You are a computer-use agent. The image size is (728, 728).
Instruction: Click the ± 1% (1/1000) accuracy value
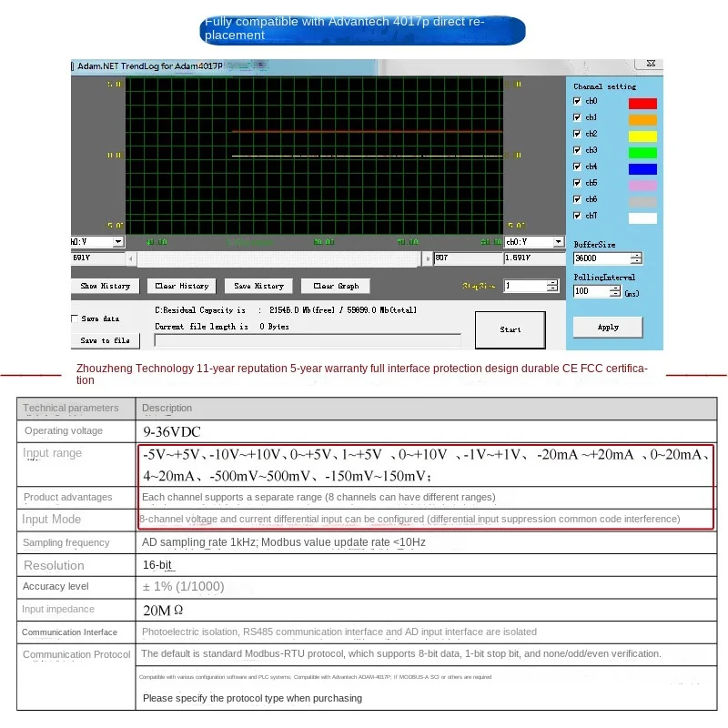point(184,586)
